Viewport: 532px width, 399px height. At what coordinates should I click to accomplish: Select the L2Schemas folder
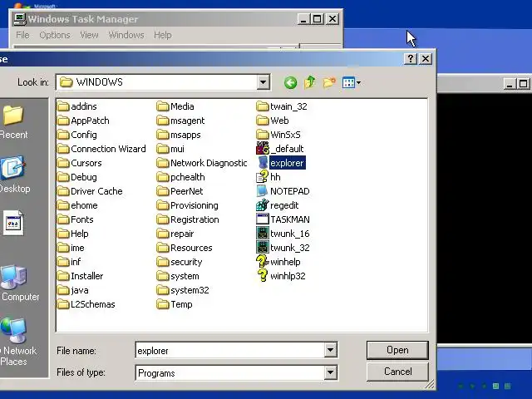pos(86,304)
